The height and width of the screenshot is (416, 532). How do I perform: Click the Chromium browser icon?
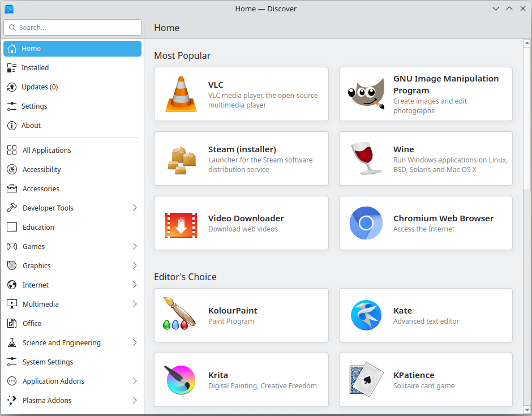366,223
